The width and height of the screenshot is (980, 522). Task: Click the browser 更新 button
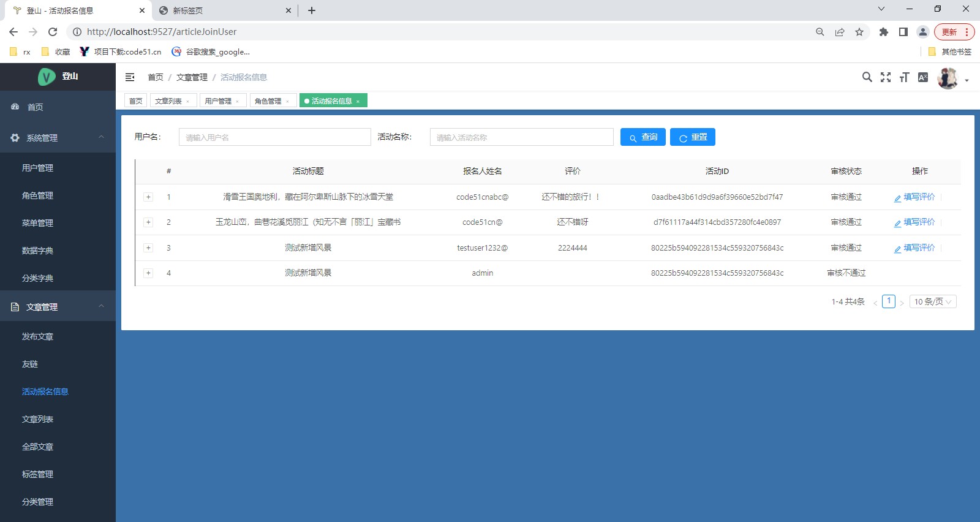[954, 32]
